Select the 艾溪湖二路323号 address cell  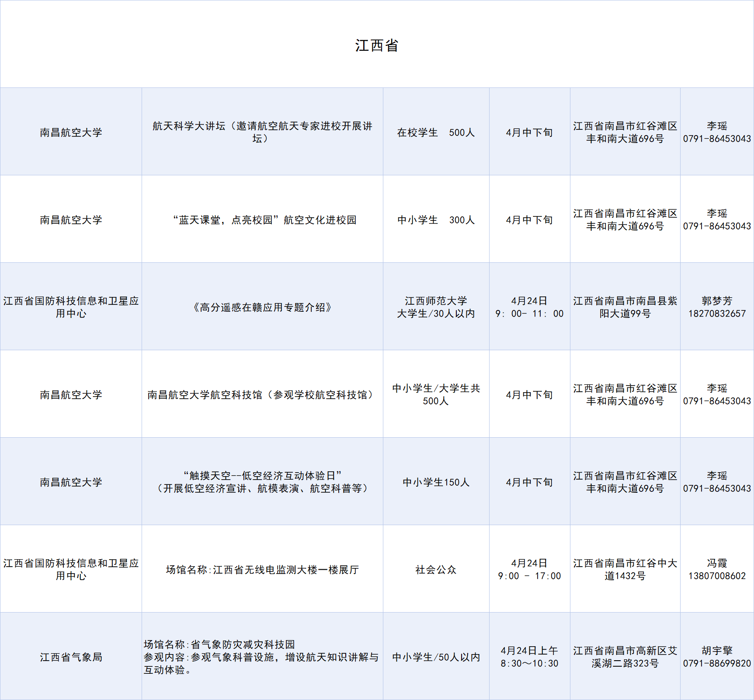click(625, 656)
